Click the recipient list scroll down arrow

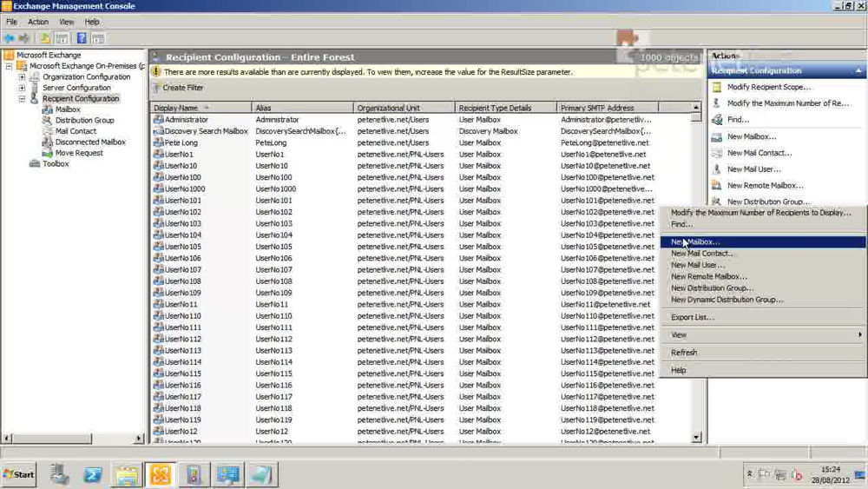click(x=696, y=438)
